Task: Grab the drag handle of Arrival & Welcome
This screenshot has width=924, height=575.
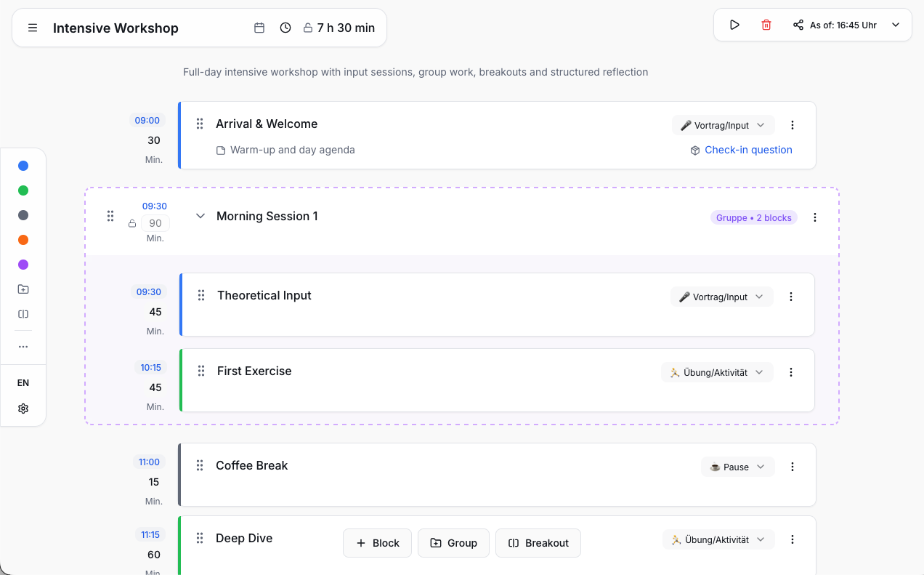Action: [x=200, y=124]
